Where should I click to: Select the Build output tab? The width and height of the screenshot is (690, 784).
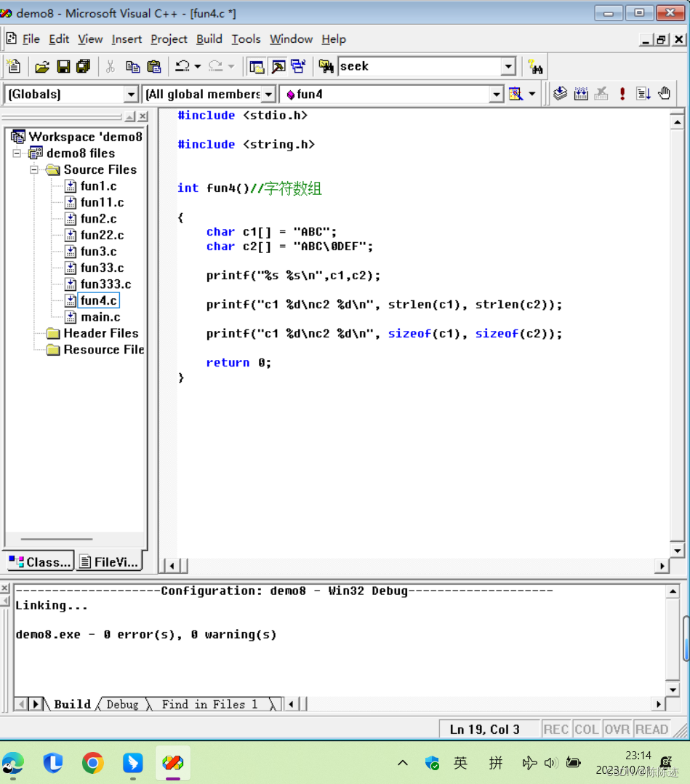(73, 704)
